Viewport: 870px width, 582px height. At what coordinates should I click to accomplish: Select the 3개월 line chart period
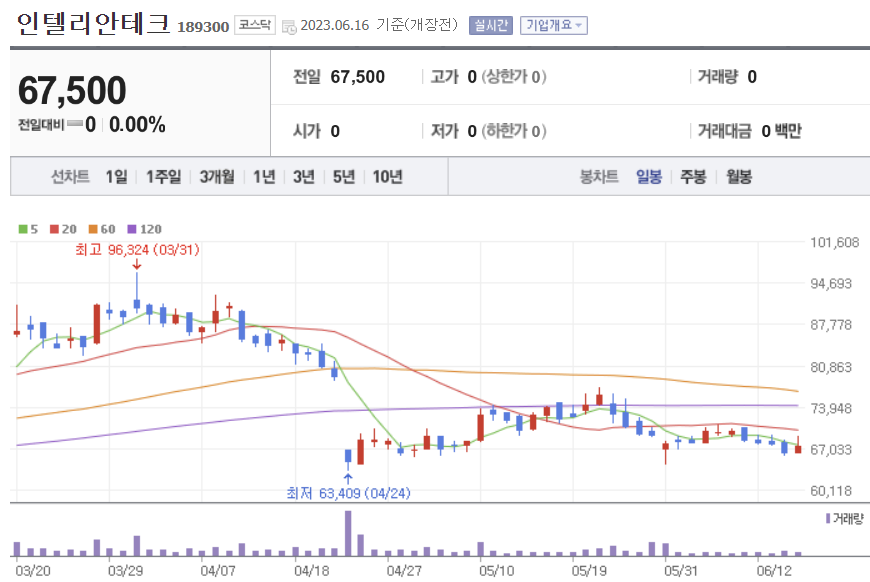(217, 177)
